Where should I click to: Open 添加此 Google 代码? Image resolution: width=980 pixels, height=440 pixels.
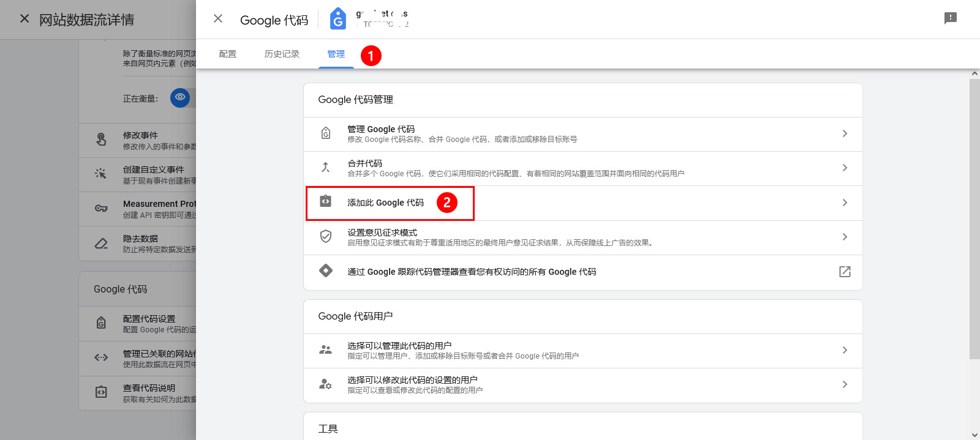[x=583, y=203]
